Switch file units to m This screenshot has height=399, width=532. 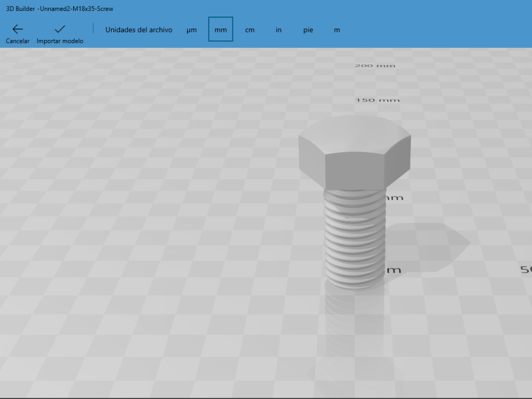tap(337, 30)
